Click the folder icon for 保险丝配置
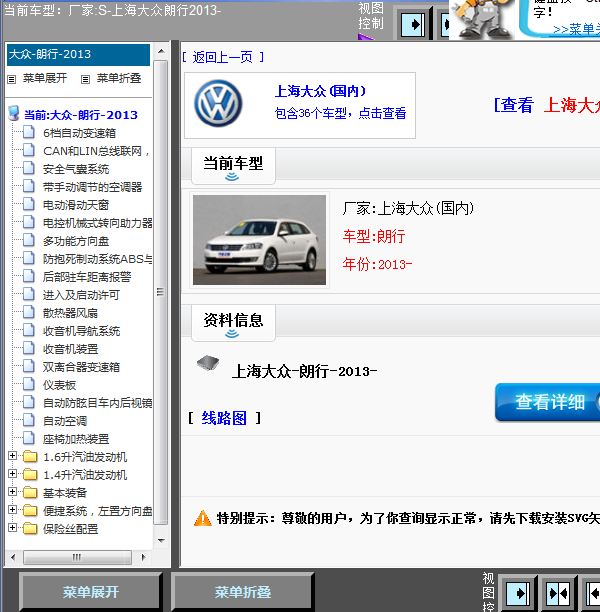Screen dimensions: 600x612 30,528
